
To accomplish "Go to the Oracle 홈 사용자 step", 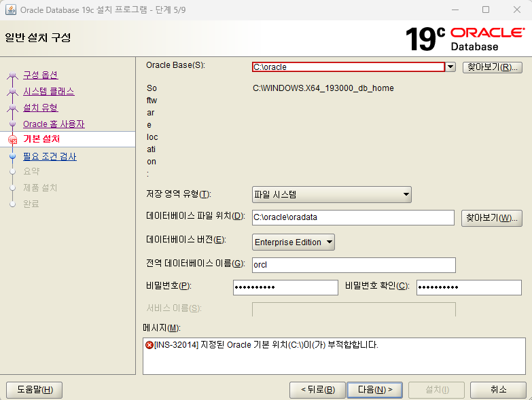I will 54,124.
